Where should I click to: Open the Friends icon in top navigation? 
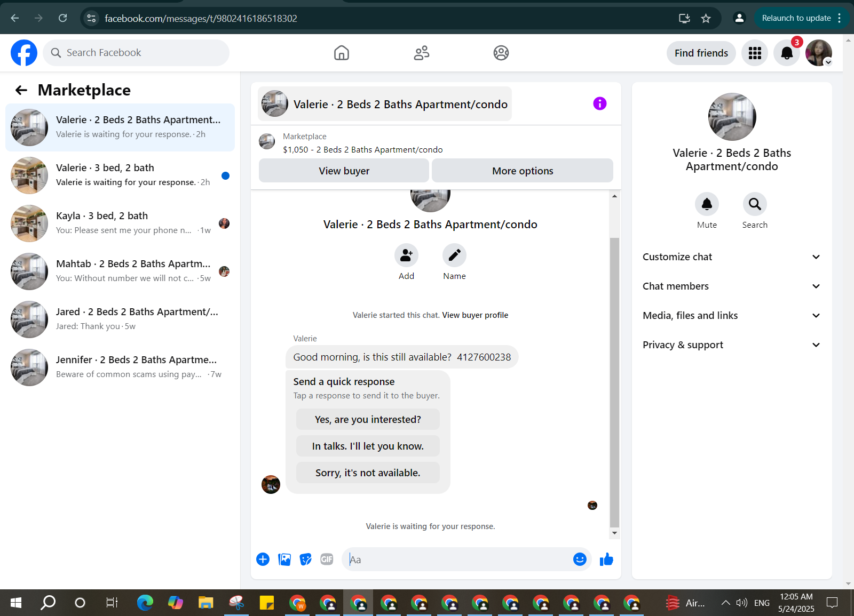pyautogui.click(x=422, y=53)
